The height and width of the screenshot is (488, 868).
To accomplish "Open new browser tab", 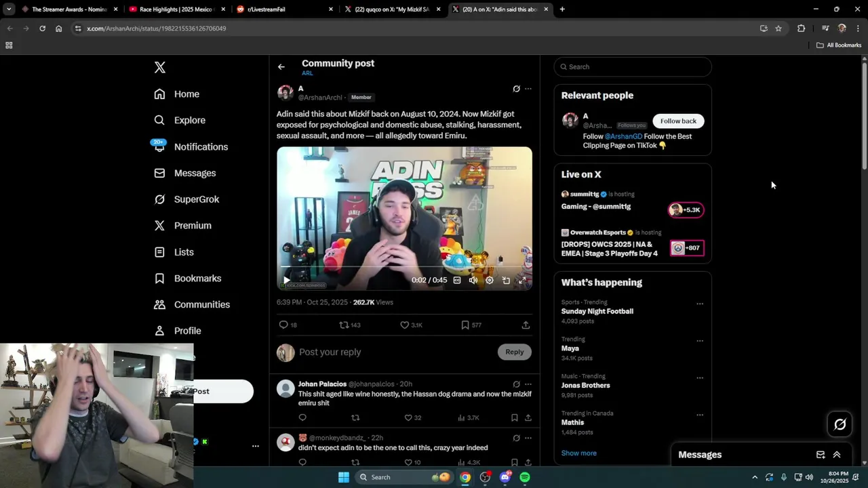I will click(x=562, y=9).
